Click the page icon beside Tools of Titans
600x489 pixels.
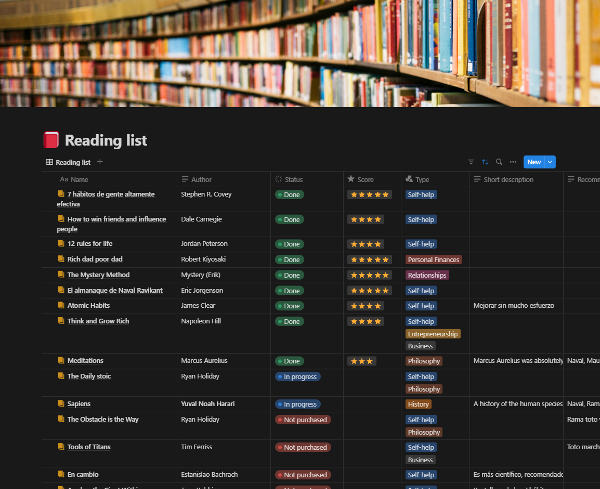[61, 447]
